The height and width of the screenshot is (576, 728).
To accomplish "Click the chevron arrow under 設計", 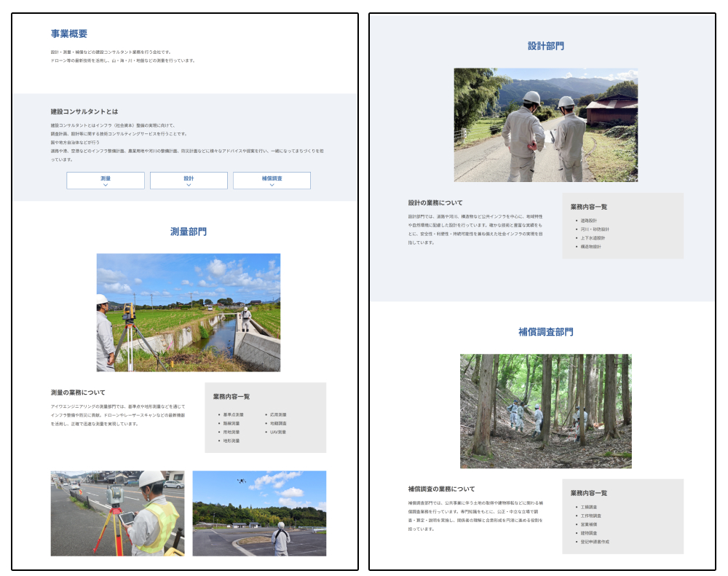I will (x=189, y=185).
